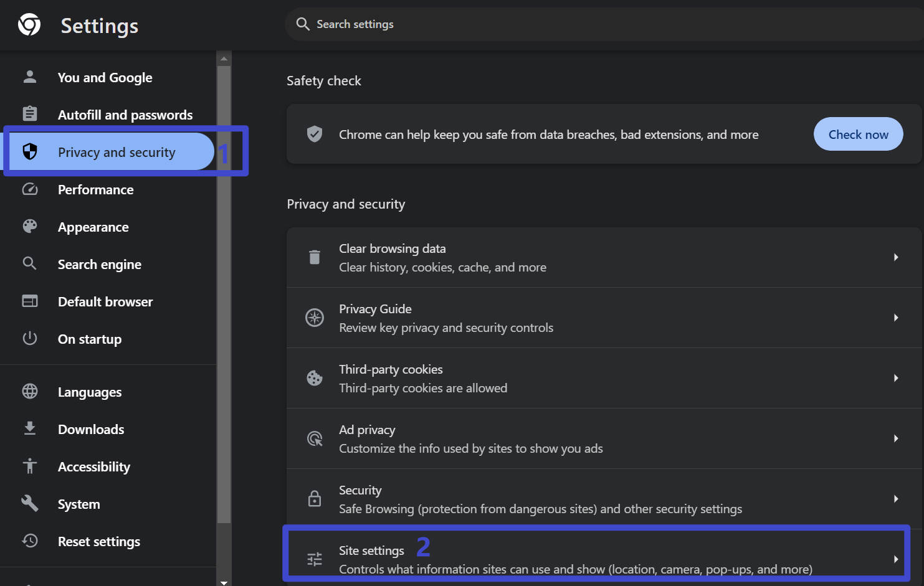Open the Reset settings section

pos(98,541)
